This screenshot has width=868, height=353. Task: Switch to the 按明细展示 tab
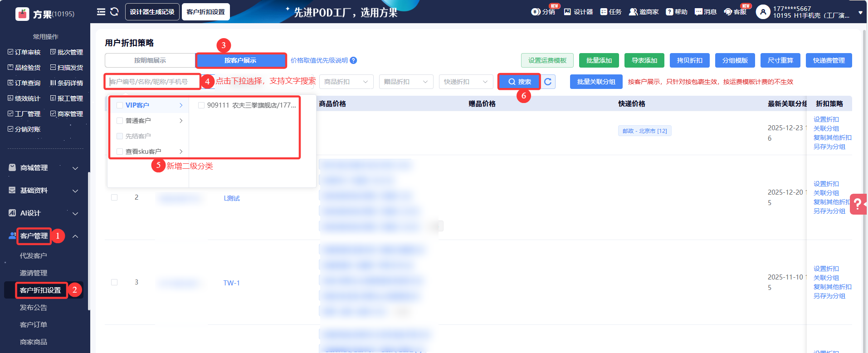(x=150, y=60)
